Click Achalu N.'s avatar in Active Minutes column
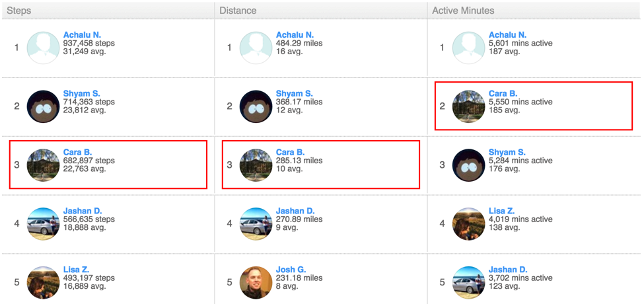Image resolution: width=644 pixels, height=304 pixels. (x=469, y=48)
